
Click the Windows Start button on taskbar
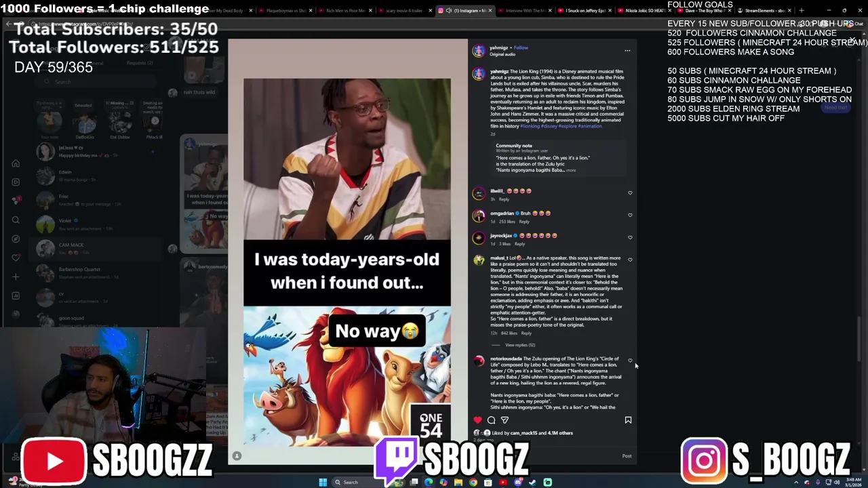[323, 482]
